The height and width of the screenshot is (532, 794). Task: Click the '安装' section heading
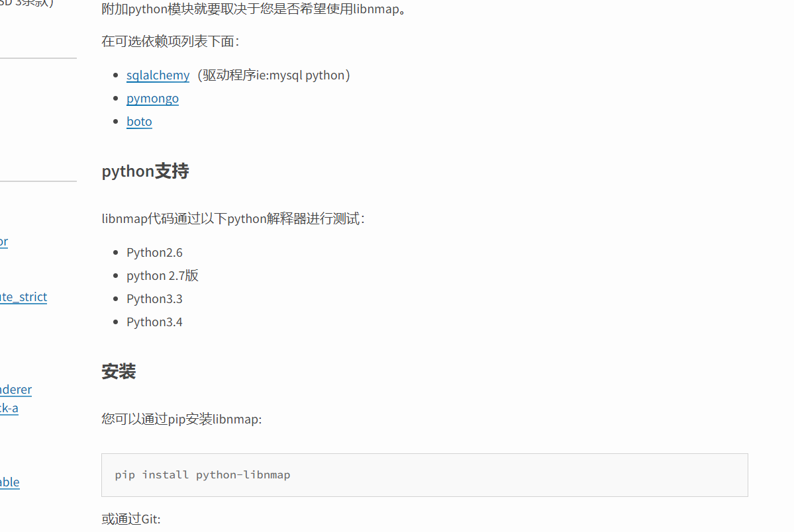click(119, 371)
